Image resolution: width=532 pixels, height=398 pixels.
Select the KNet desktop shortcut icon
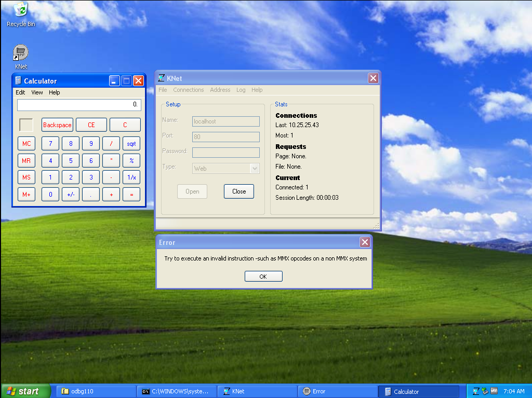click(21, 57)
